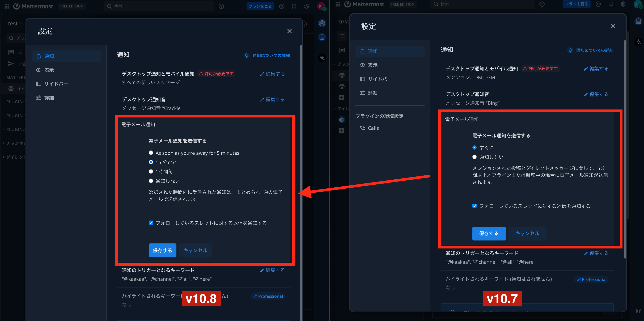The width and height of the screenshot is (644, 321).
Task: Open "通知についての詳細" link in left dialog
Action: 271,56
